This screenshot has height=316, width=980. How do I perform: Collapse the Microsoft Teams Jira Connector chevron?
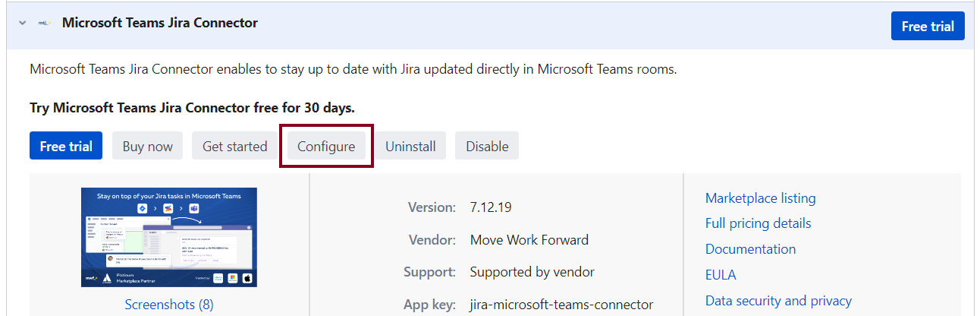coord(23,24)
